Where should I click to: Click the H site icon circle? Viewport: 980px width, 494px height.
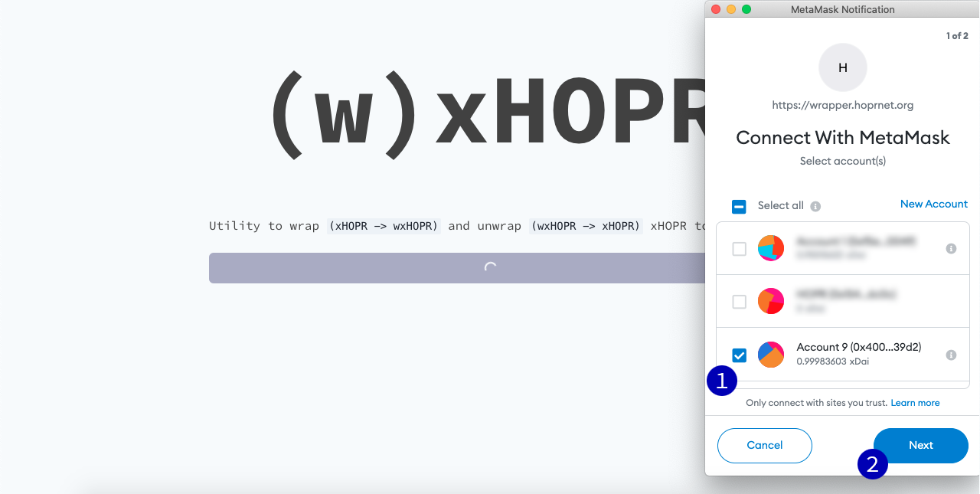843,67
